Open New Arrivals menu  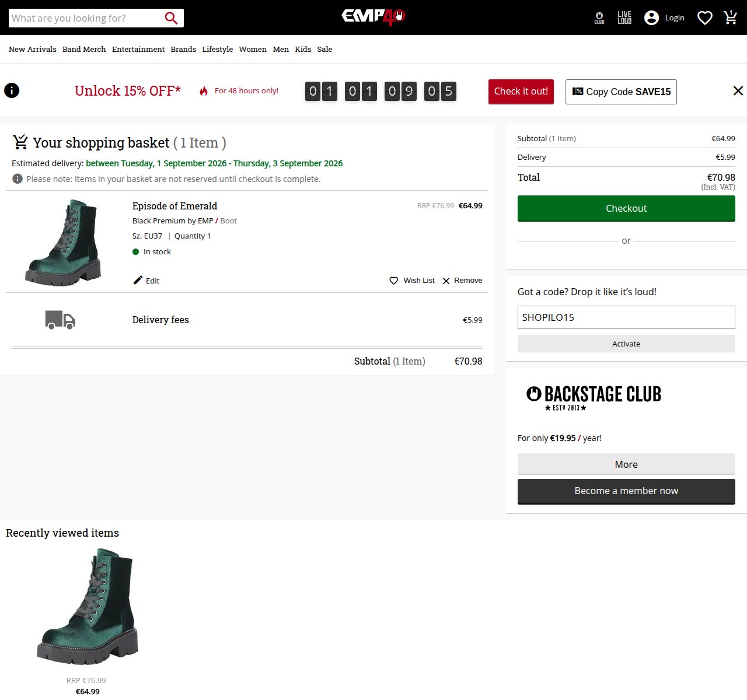tap(33, 50)
